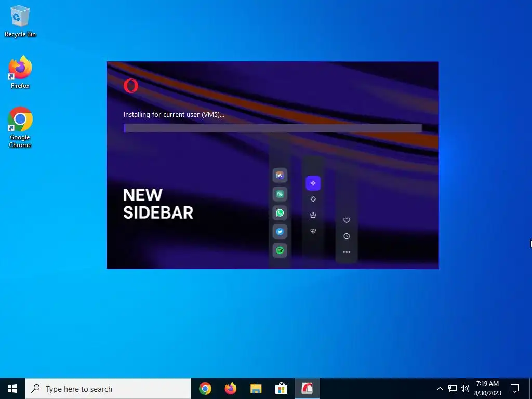Open the Windows Start menu
Screen dimensions: 532x399
coord(12,389)
